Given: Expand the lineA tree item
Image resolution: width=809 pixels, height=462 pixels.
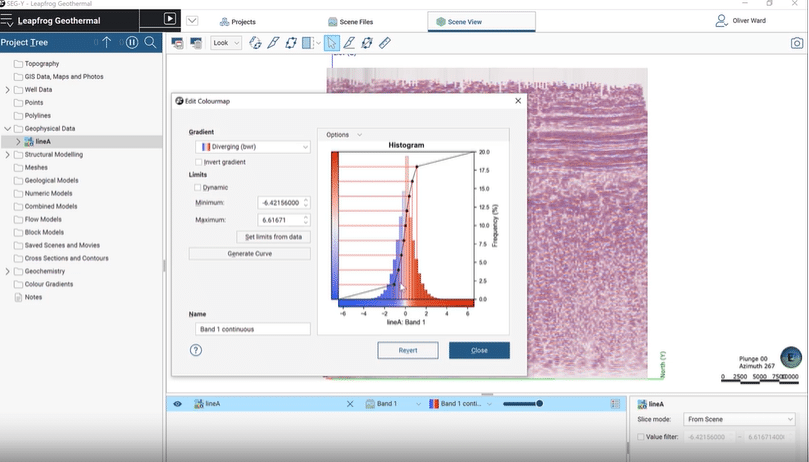Looking at the screenshot, I should [x=18, y=141].
